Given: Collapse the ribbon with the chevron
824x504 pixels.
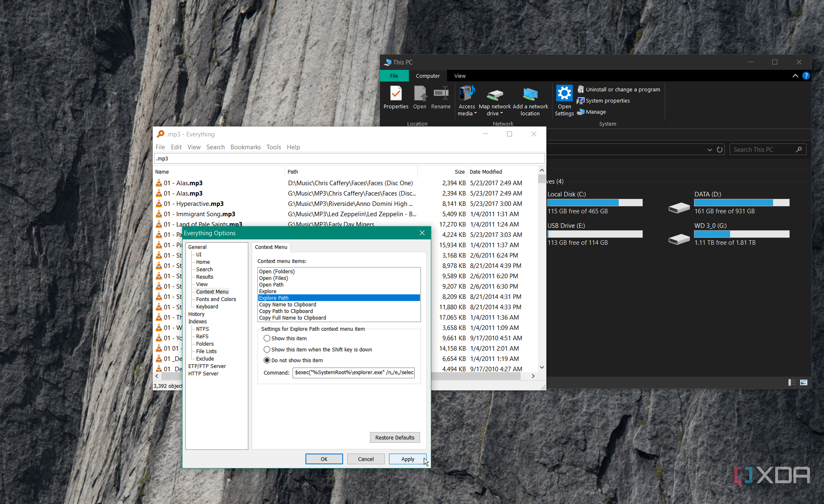Looking at the screenshot, I should coord(795,76).
